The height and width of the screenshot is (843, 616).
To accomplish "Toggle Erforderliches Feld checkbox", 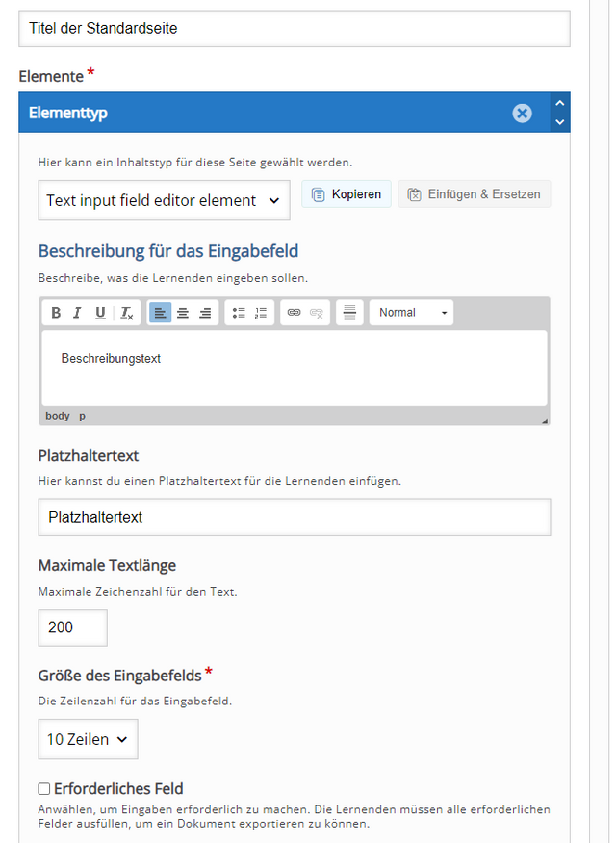I will point(44,789).
